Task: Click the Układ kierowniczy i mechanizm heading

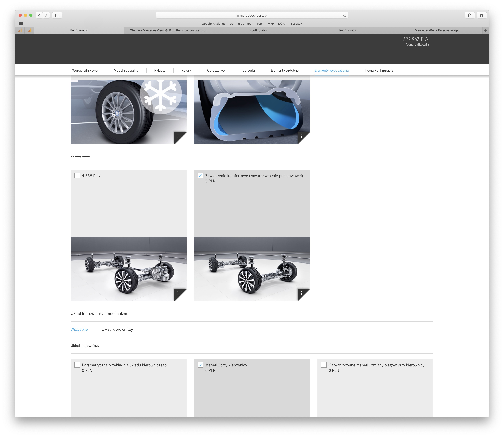Action: click(99, 314)
